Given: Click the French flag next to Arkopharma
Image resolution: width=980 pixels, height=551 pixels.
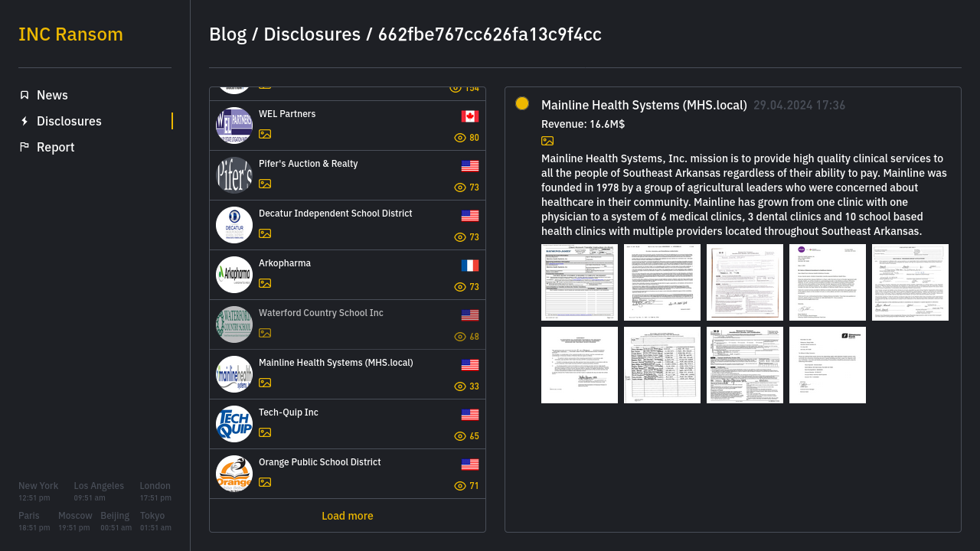Looking at the screenshot, I should click(x=470, y=266).
